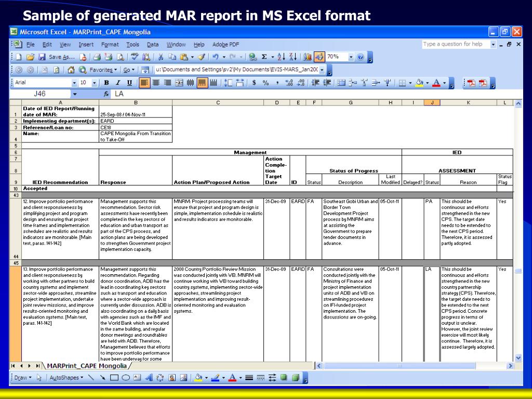Insert WordArt from the Drawing toolbar
Screen dimensions: 532x399
[149, 378]
